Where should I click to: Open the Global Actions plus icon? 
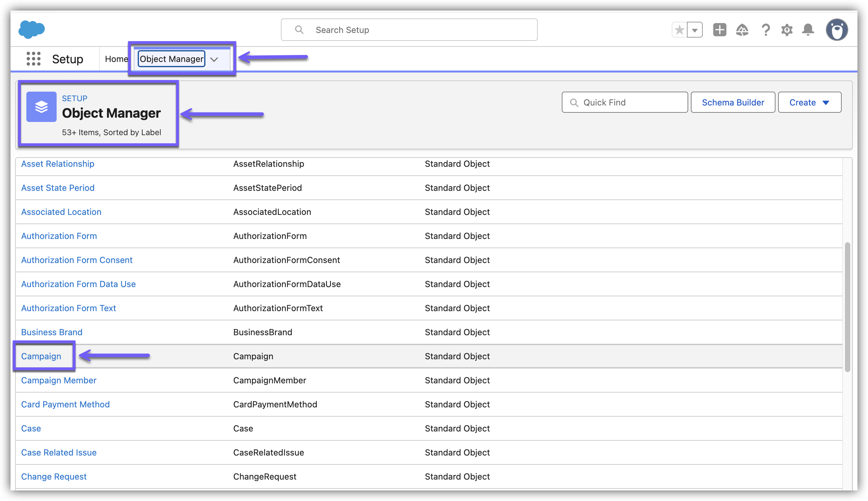[x=719, y=30]
